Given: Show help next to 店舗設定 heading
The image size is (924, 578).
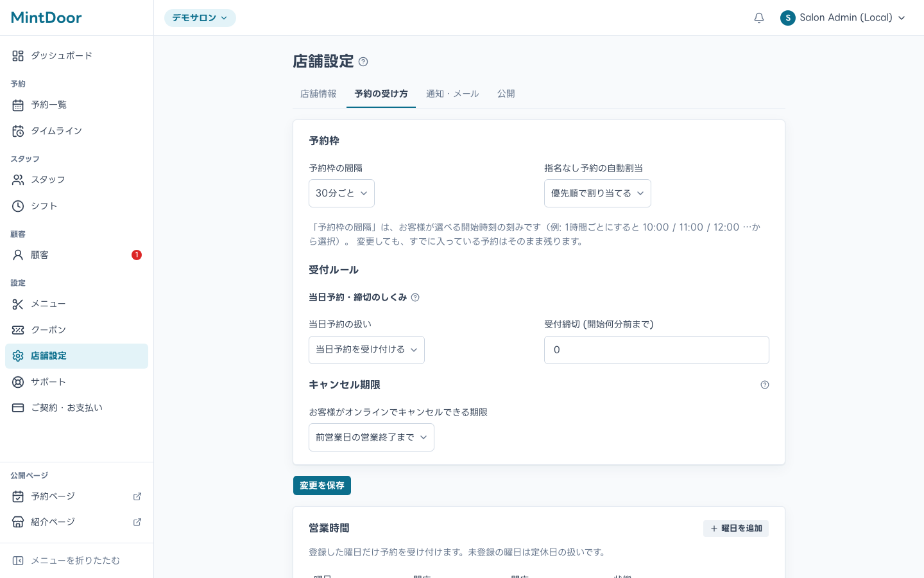Looking at the screenshot, I should pyautogui.click(x=363, y=62).
